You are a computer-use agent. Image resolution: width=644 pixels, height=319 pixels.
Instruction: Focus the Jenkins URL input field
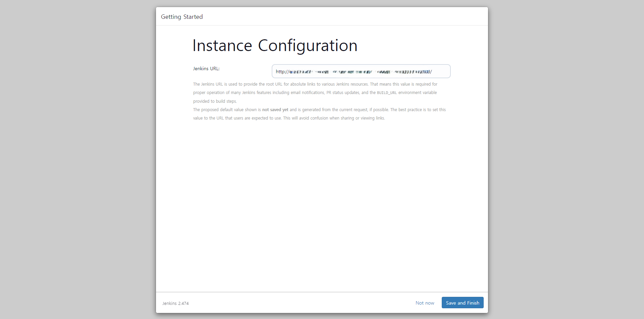pos(361,71)
